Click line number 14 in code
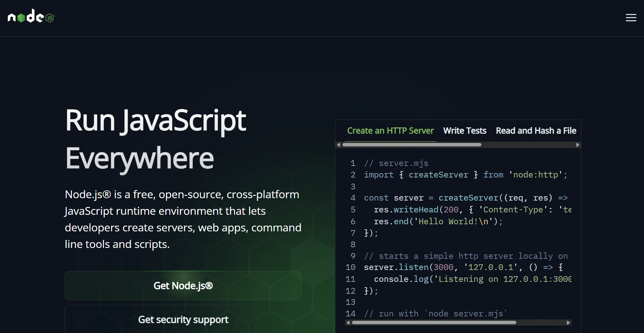The image size is (644, 333). (350, 314)
